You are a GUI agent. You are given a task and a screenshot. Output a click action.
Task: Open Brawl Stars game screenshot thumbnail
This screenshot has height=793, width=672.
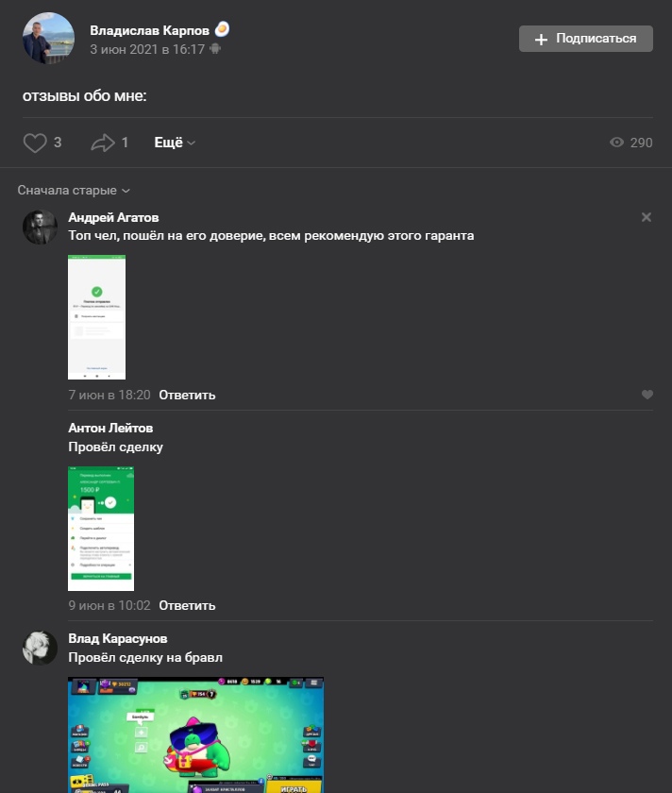click(195, 734)
